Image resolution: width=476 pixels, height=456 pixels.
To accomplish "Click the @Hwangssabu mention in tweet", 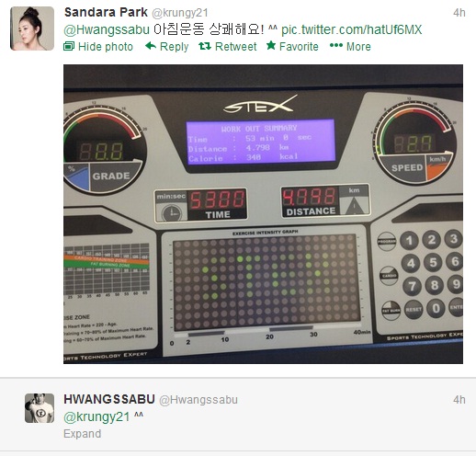I will (107, 29).
